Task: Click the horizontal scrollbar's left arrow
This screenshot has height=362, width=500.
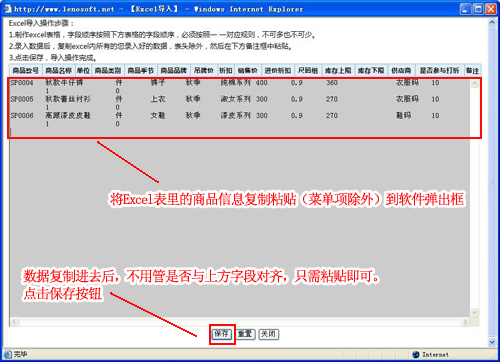Action: 14,322
